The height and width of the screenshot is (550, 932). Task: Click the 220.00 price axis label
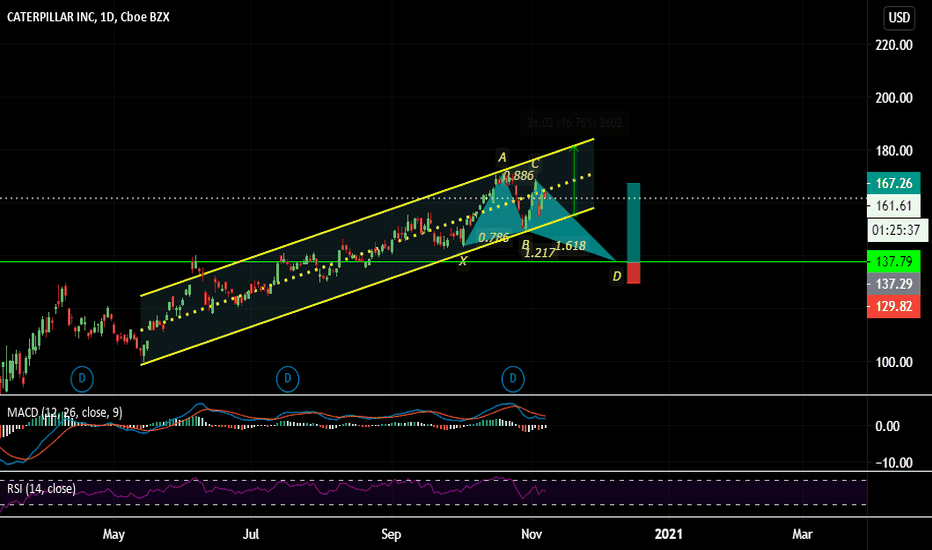click(x=894, y=45)
